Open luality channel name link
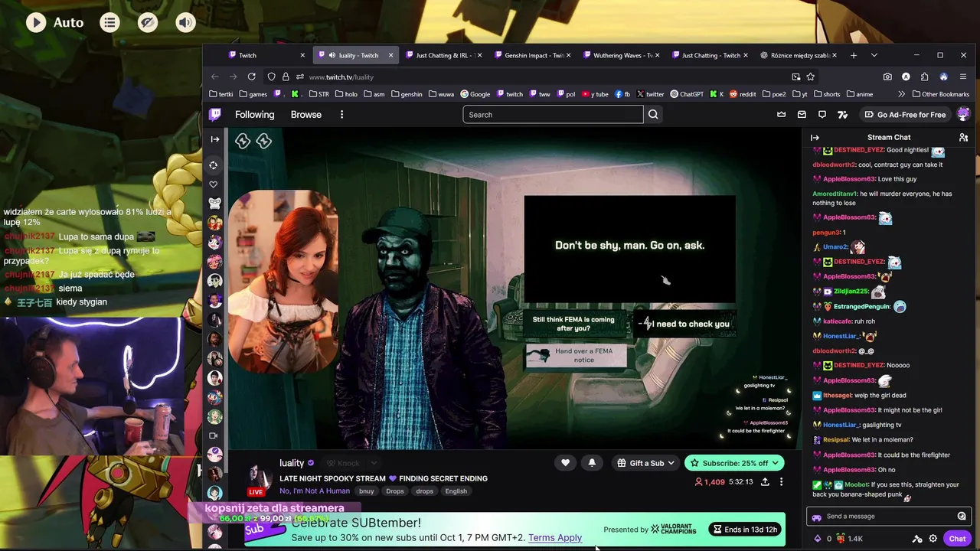The width and height of the screenshot is (980, 551). tap(292, 463)
